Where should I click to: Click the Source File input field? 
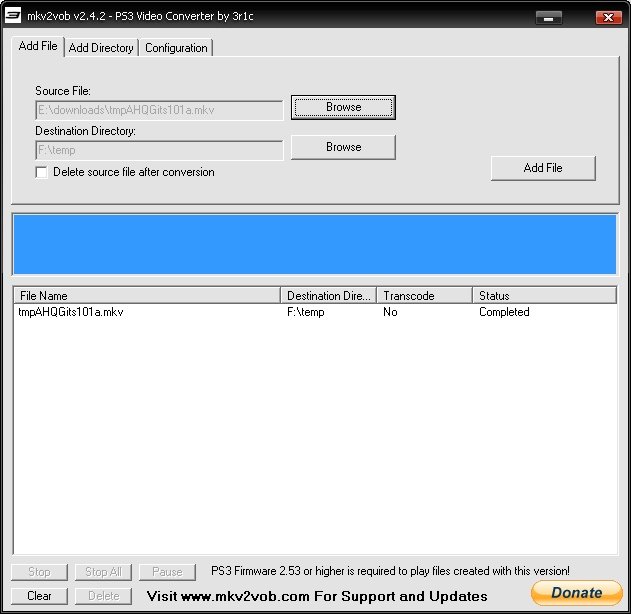(159, 110)
